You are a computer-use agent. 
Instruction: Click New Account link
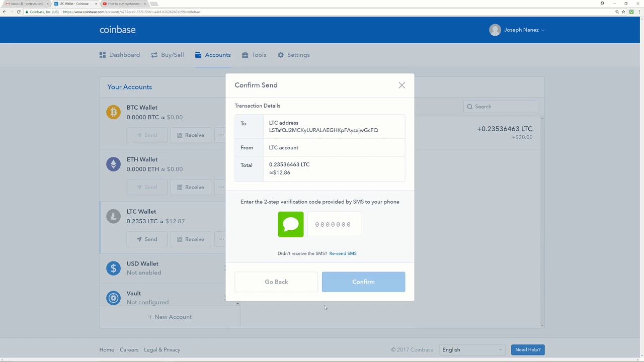point(170,317)
